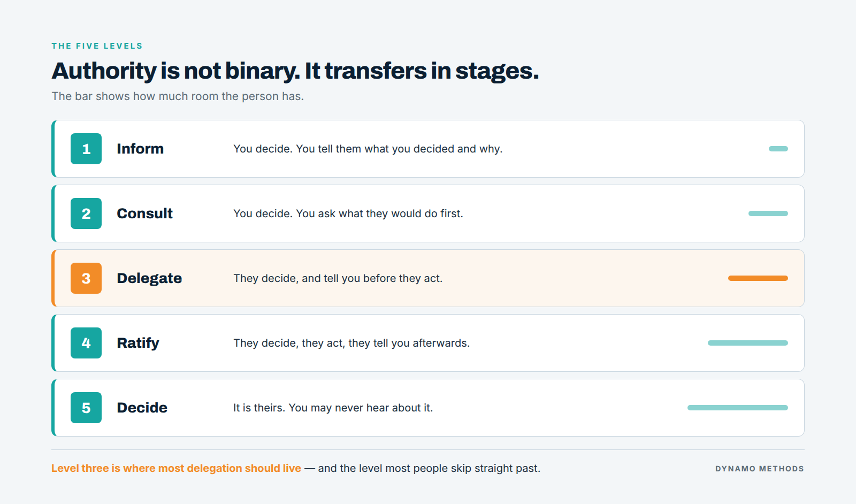Click the DYNAMO METHODS brand label
This screenshot has width=856, height=504.
760,469
